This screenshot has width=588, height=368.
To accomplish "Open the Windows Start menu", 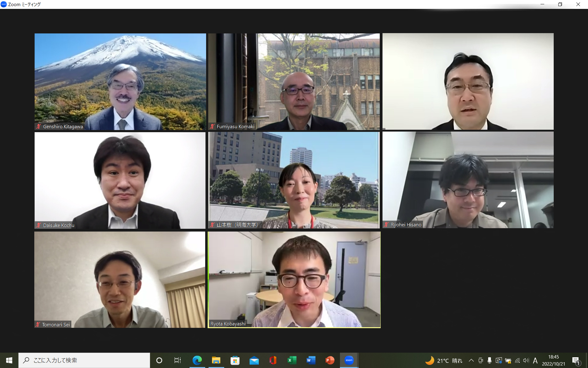I will pos(9,360).
